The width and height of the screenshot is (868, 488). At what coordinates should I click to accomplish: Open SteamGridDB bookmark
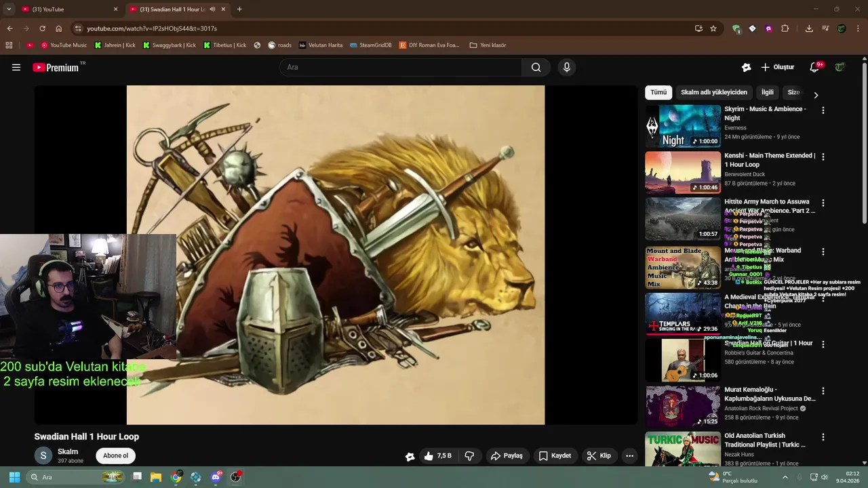[371, 45]
